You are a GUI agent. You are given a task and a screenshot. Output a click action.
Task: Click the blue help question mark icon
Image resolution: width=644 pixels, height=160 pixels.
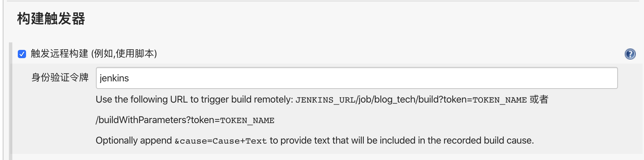coord(630,54)
